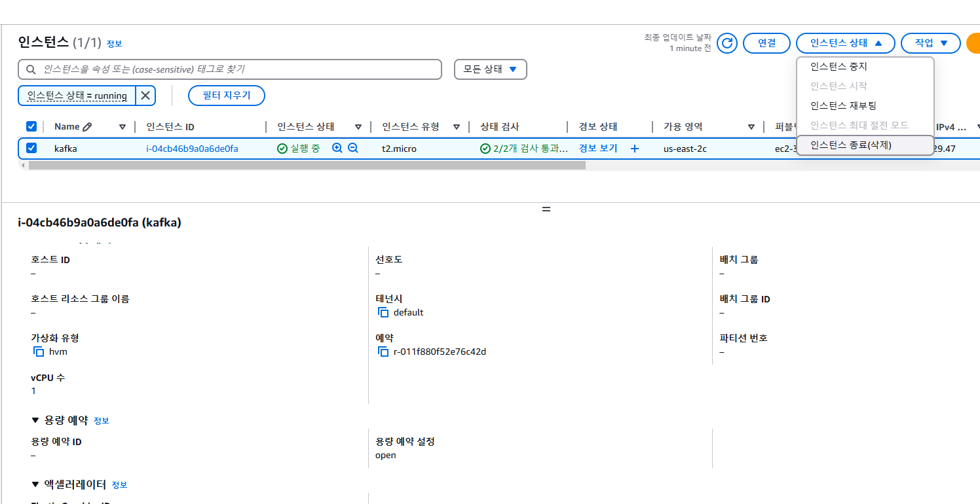Click the 필터 지우기 button
This screenshot has width=980, height=504.
tap(226, 96)
